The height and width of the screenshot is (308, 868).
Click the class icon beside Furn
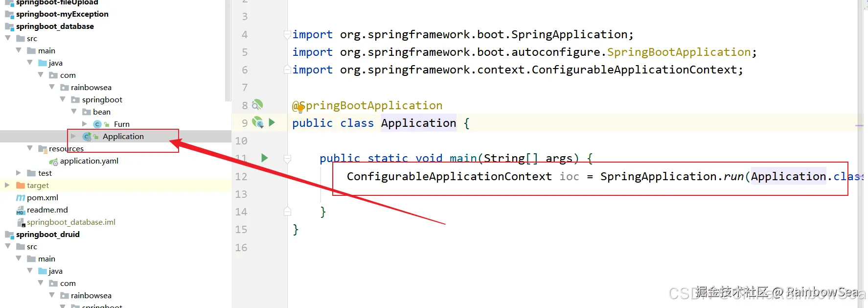pos(97,124)
